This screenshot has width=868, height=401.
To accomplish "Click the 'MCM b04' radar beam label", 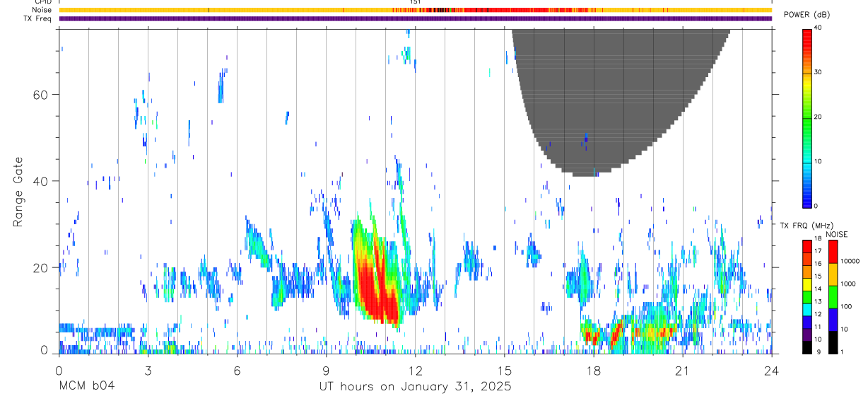I will coord(86,386).
